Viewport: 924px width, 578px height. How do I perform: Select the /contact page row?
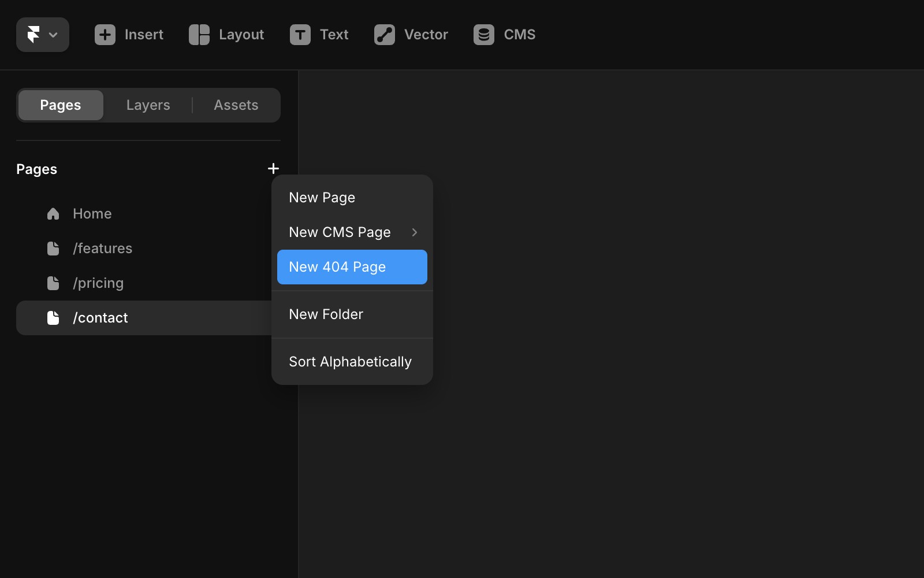pos(144,318)
